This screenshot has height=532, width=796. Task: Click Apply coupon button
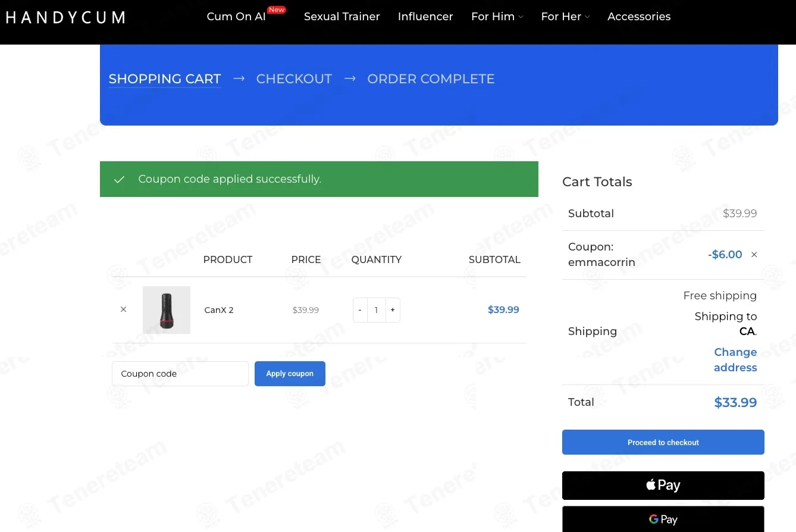click(x=290, y=374)
